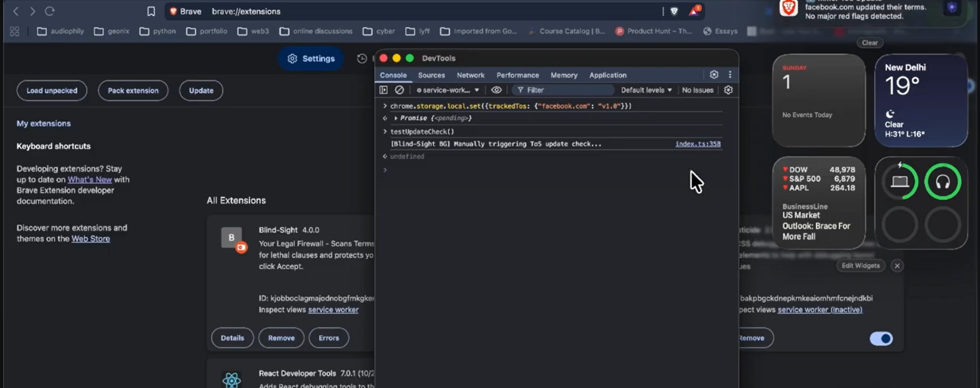Screen dimensions: 980x388
Task: Open Default levels dropdown
Action: point(646,90)
